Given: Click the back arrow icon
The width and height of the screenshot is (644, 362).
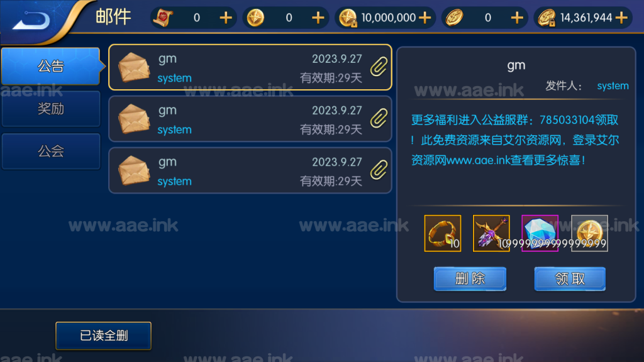Looking at the screenshot, I should pos(31,19).
